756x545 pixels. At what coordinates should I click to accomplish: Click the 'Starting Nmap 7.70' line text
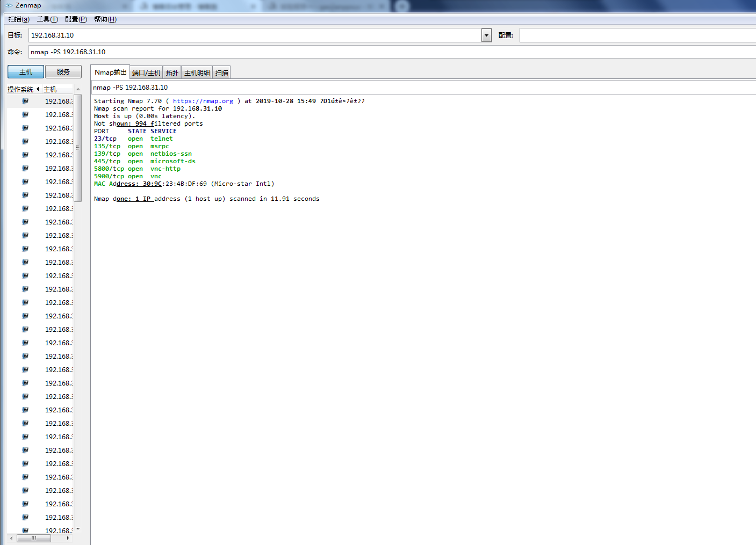pyautogui.click(x=229, y=101)
